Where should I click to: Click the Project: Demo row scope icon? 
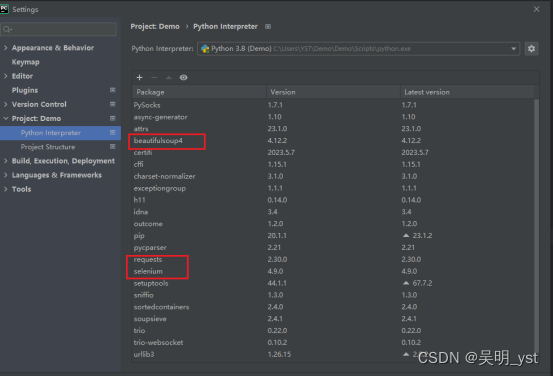(112, 118)
